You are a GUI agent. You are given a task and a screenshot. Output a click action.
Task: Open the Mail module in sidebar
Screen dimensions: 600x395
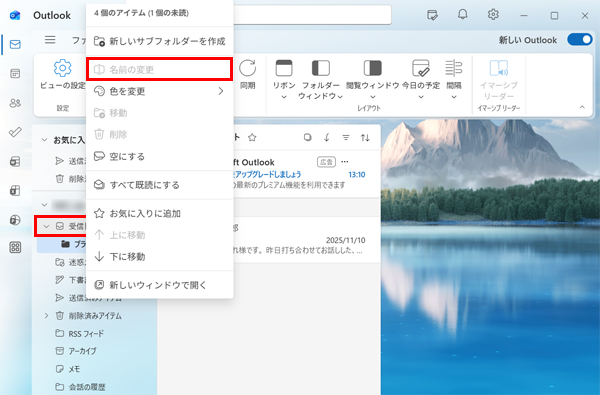coord(15,44)
